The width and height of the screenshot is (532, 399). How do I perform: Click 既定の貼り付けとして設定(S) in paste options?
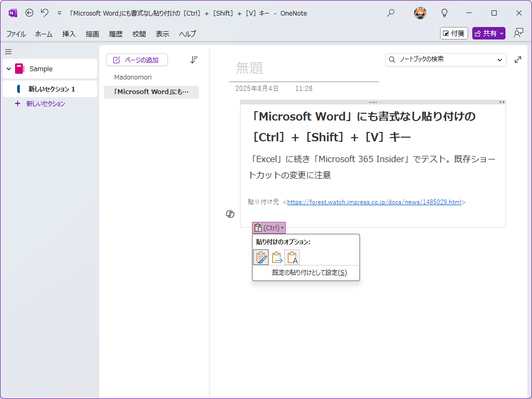pyautogui.click(x=305, y=272)
